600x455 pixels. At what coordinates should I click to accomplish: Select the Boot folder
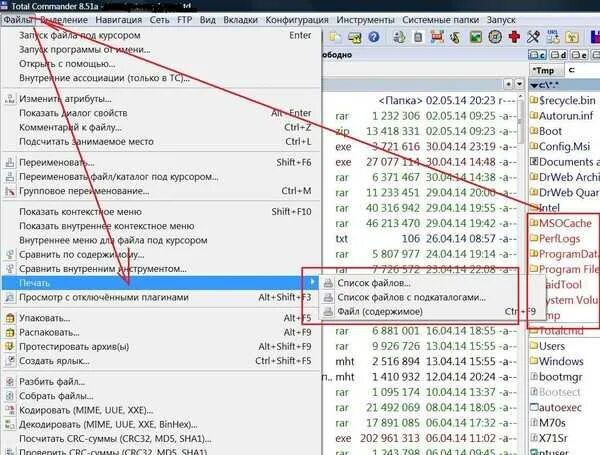coord(546,131)
